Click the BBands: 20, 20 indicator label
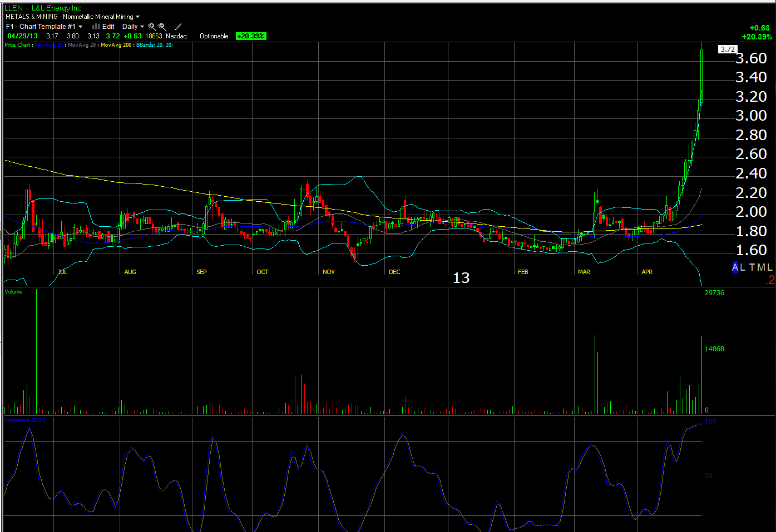The image size is (776, 532). [154, 45]
